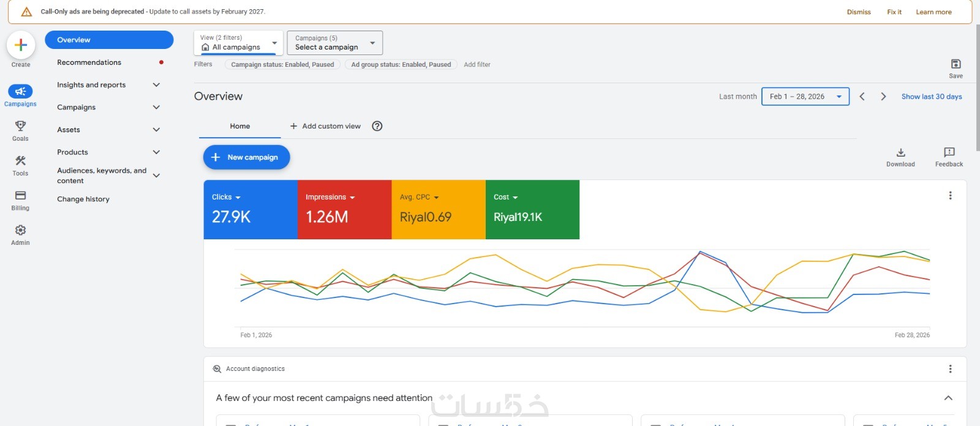Click the Feb 1, 2026 axis label

(256, 335)
